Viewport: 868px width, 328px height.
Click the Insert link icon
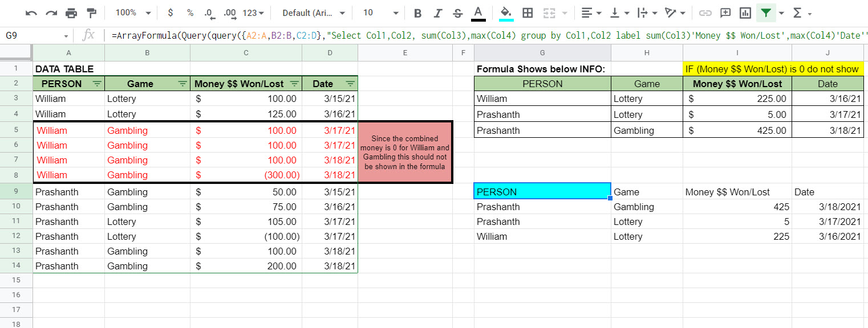point(706,13)
